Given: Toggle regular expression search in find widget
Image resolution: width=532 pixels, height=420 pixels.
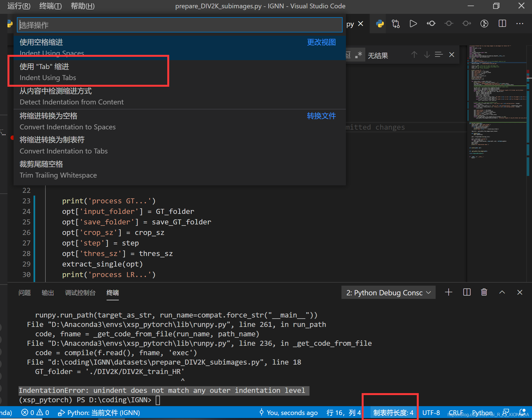Looking at the screenshot, I should click(x=358, y=55).
